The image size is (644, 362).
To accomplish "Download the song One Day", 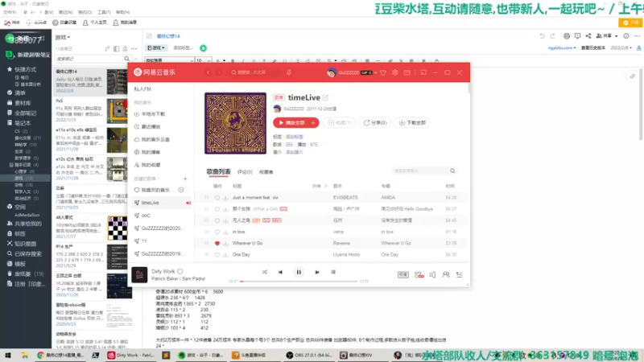I will tap(225, 255).
